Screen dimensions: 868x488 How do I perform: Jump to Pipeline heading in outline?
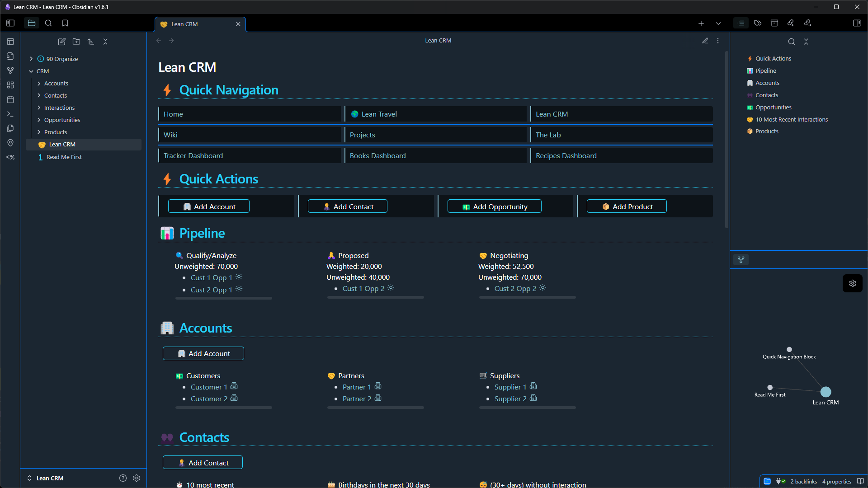tap(765, 71)
